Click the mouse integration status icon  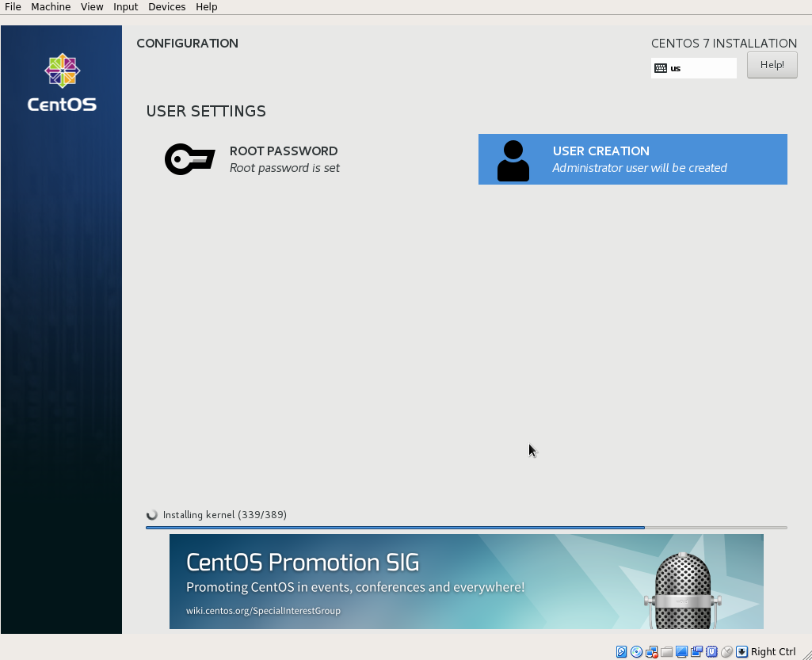726,651
